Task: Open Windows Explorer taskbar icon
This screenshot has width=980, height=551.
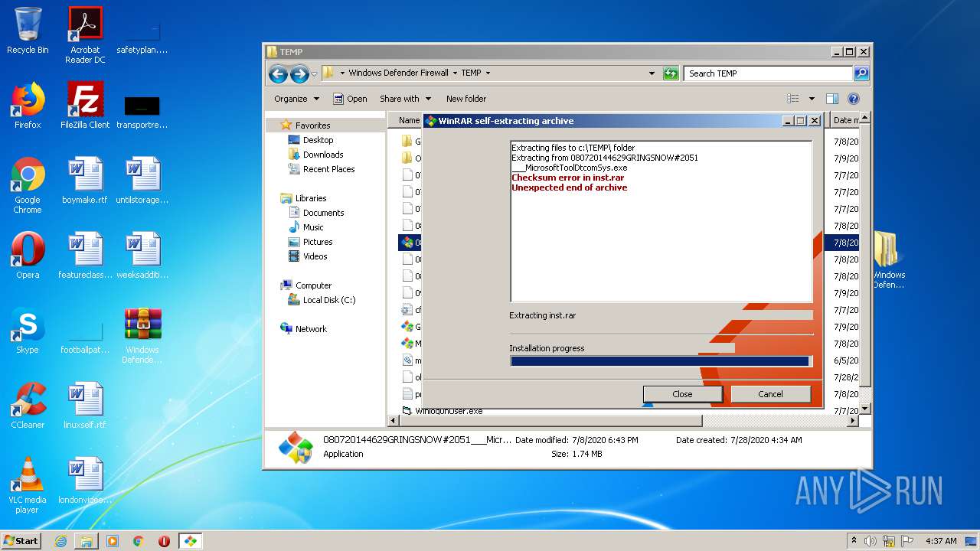Action: click(87, 541)
